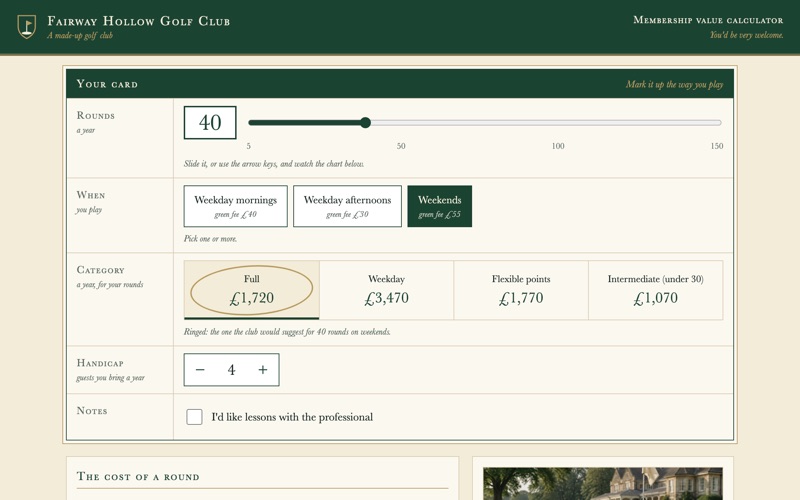Click the rounds number field showing 40

pos(210,122)
